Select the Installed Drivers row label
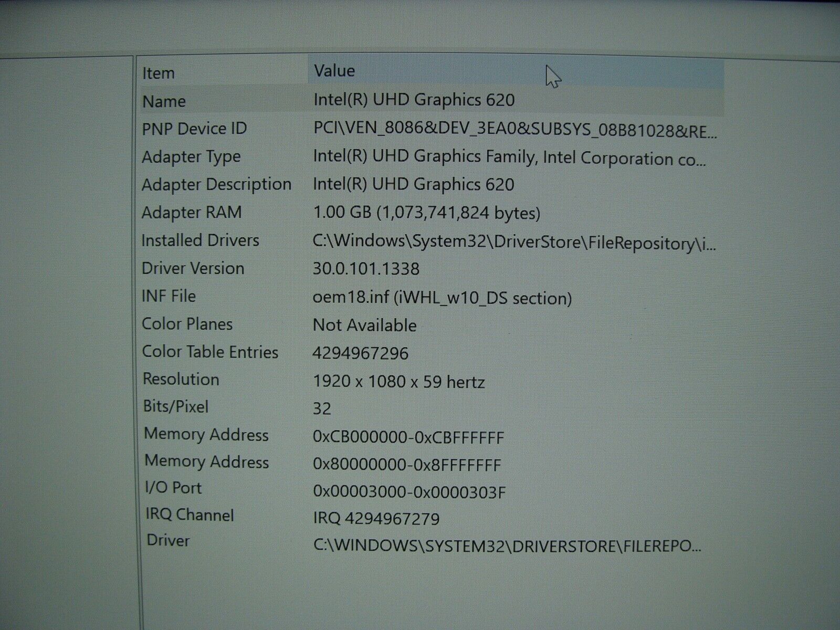This screenshot has height=630, width=840. tap(200, 240)
